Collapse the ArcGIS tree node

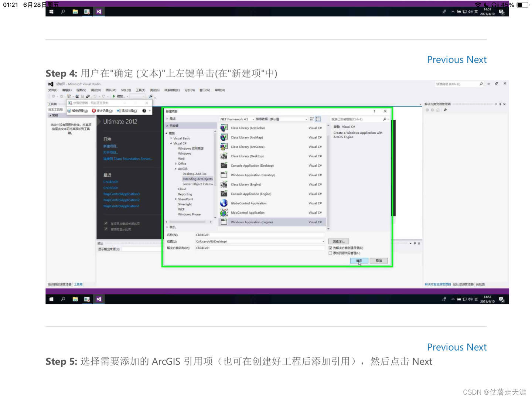176,169
